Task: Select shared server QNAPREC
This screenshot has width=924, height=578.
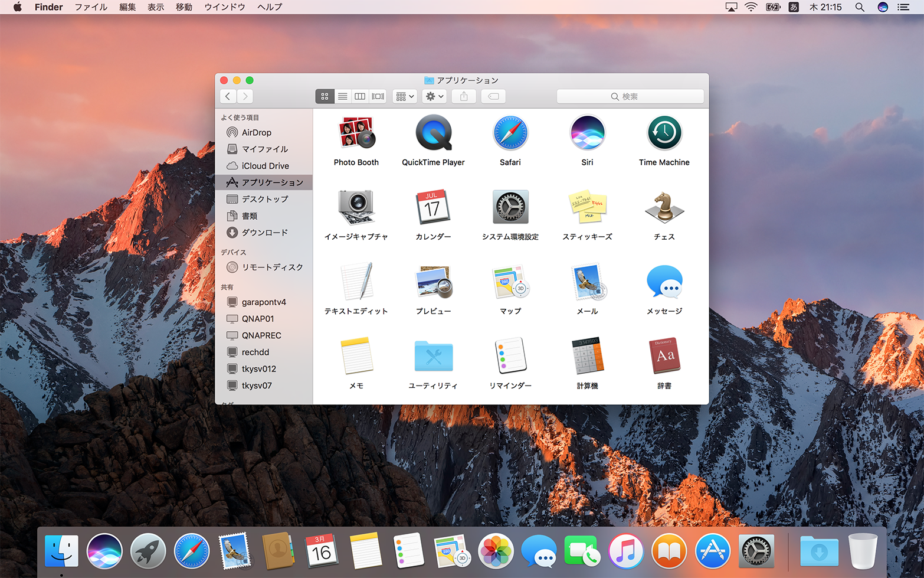Action: 264,335
